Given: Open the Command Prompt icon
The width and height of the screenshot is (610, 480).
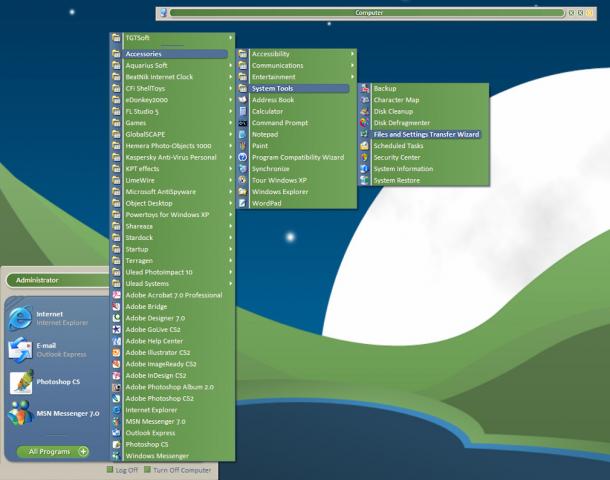Looking at the screenshot, I should pyautogui.click(x=243, y=123).
